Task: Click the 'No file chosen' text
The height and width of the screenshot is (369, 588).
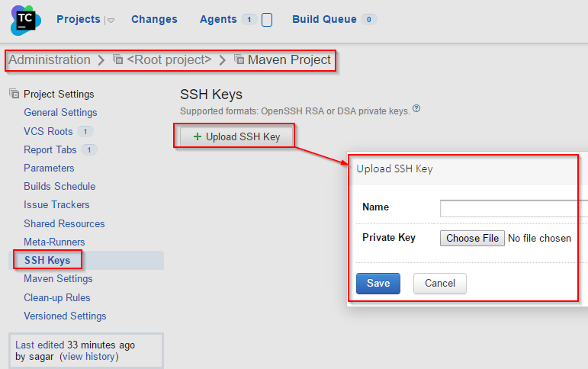Action: pyautogui.click(x=539, y=238)
